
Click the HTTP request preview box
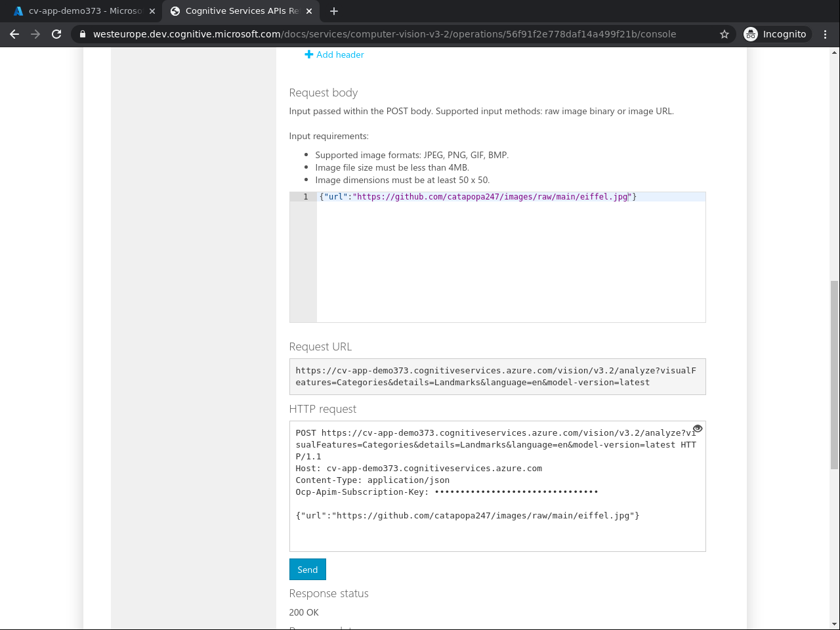coord(497,486)
